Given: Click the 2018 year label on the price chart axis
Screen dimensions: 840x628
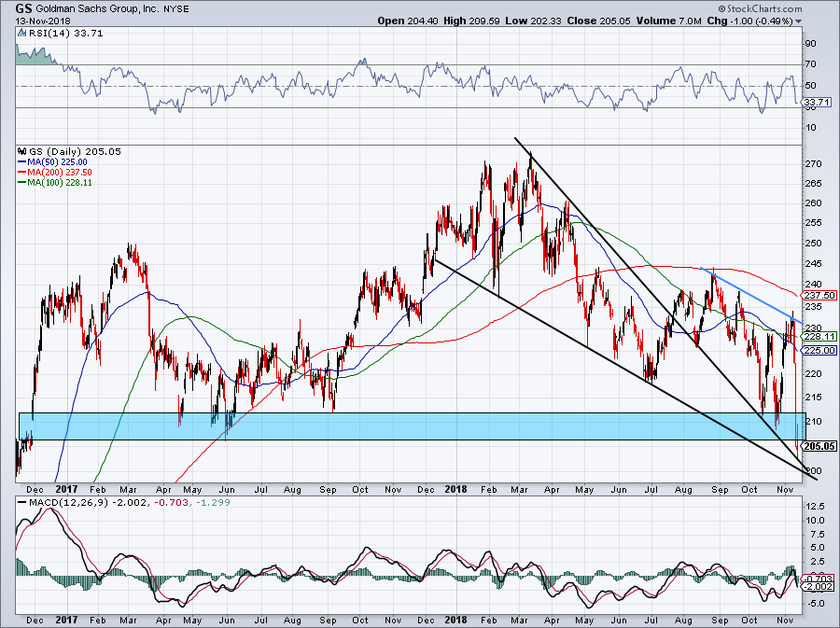Looking at the screenshot, I should (455, 489).
